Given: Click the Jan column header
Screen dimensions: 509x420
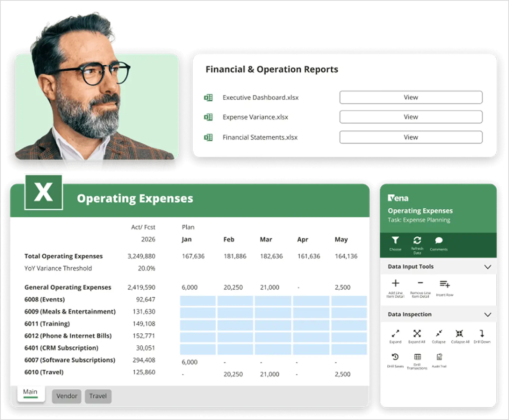Looking at the screenshot, I should [187, 240].
